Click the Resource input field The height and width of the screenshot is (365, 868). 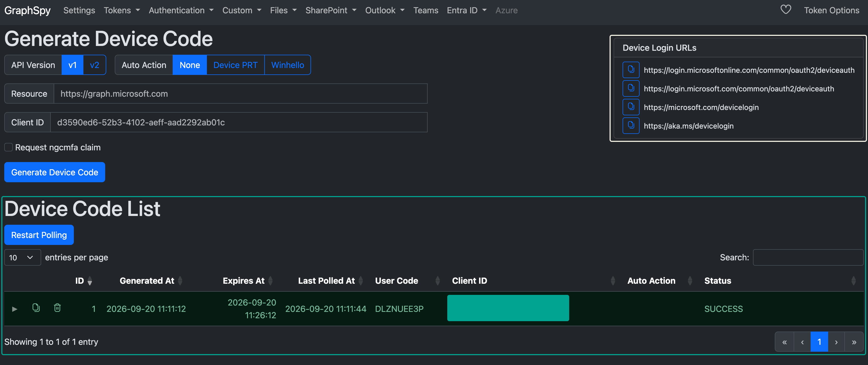coord(240,93)
